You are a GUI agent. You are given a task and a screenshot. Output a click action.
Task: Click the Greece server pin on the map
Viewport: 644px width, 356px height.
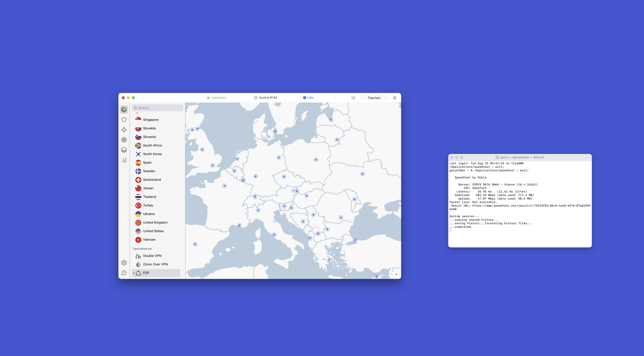tap(330, 260)
